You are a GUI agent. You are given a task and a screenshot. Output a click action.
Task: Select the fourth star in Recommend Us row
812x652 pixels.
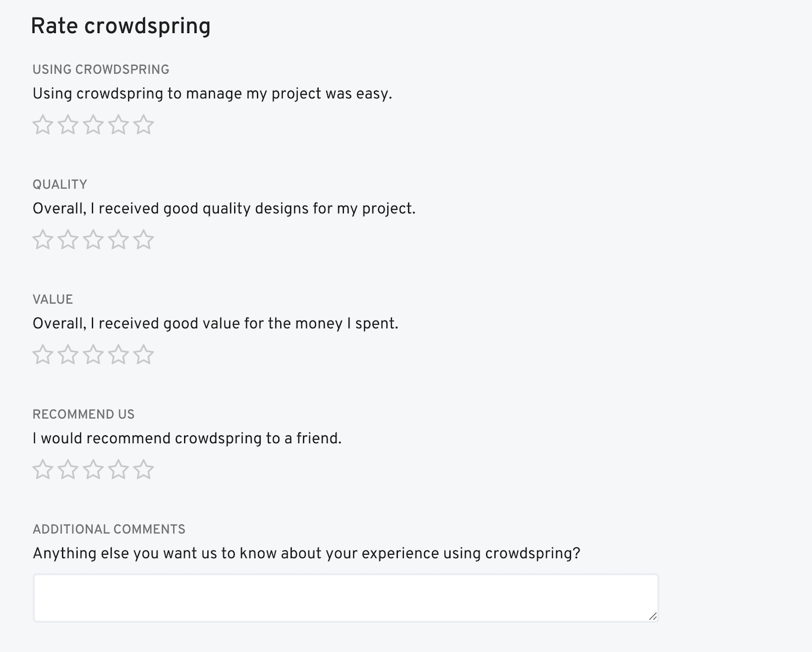point(119,469)
